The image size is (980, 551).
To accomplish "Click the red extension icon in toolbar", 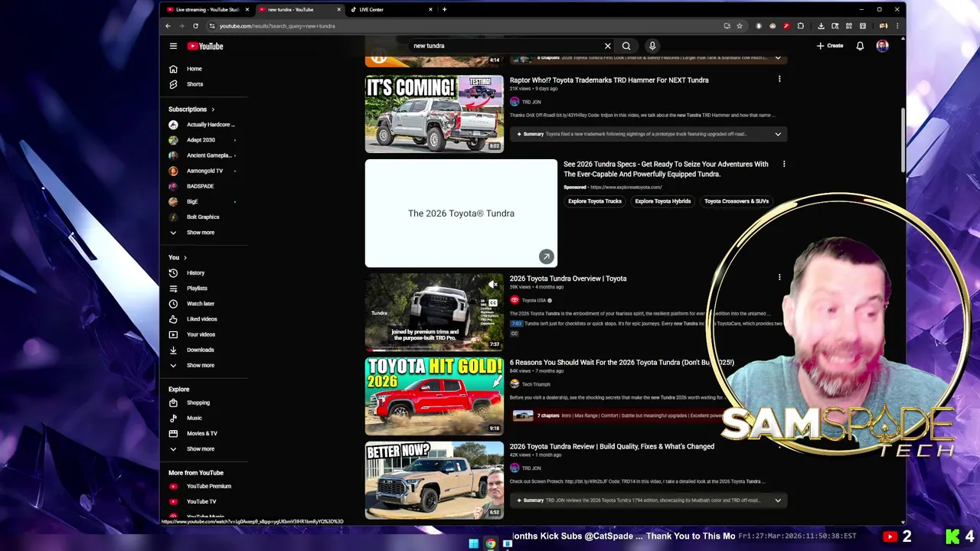I will (786, 26).
